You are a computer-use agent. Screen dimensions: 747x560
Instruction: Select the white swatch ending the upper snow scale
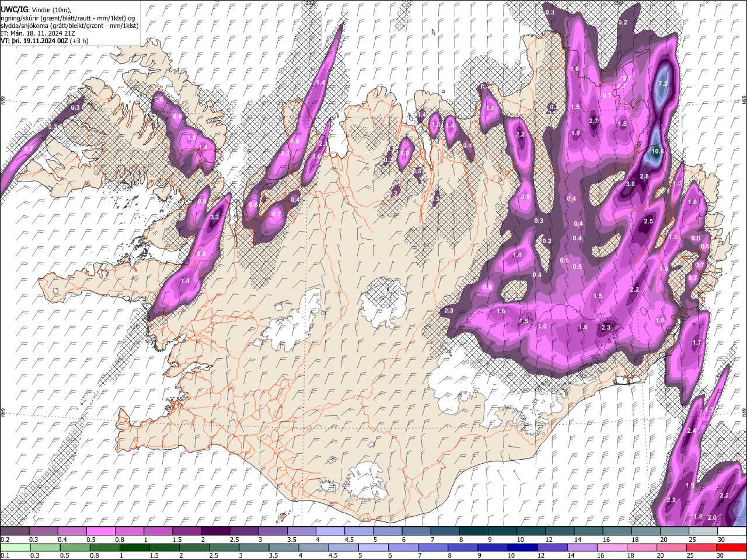click(732, 531)
